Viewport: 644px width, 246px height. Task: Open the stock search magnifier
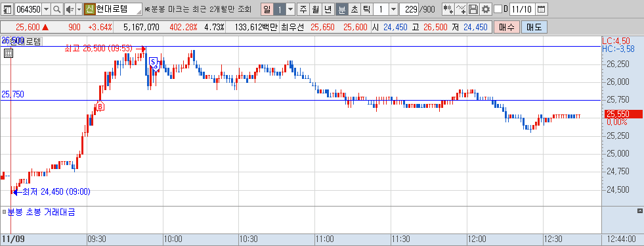click(x=57, y=9)
